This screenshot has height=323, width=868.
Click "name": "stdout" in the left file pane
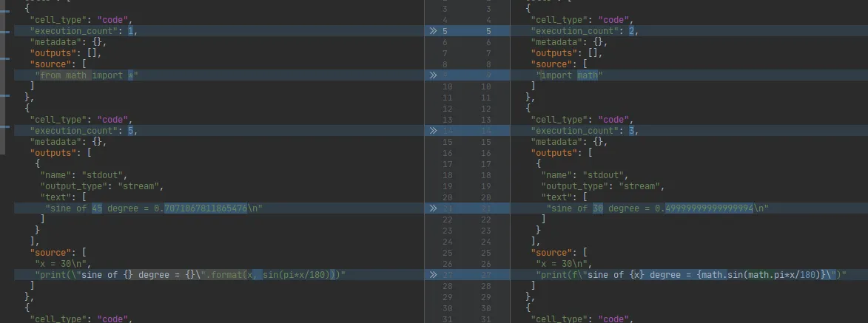[x=84, y=174]
